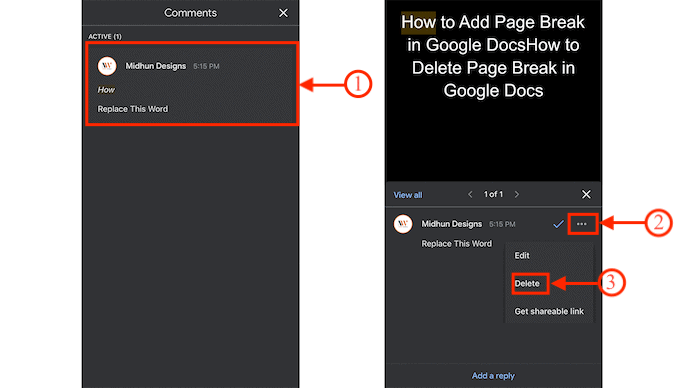Click "Replace This Word" in thread popup
This screenshot has height=388, width=690.
456,244
